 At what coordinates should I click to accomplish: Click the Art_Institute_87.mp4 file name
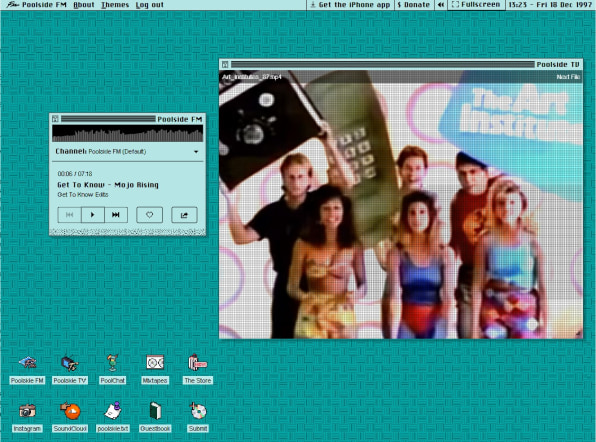pos(252,77)
